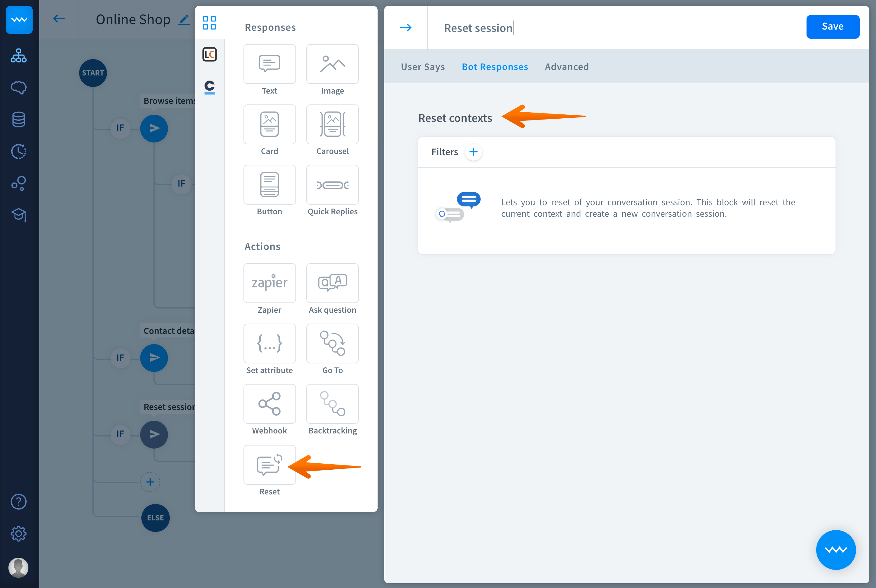Add a new Filter with plus button
Viewport: 876px width, 588px height.
[473, 152]
